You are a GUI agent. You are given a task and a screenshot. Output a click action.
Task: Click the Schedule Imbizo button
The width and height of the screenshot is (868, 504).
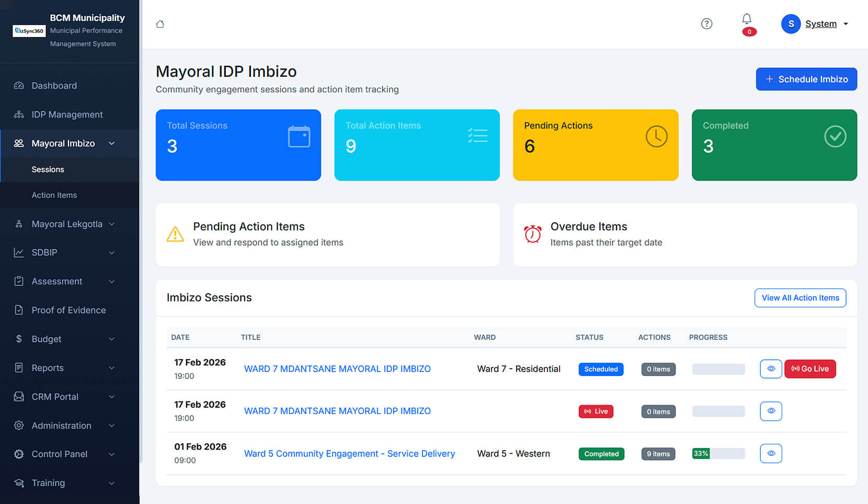point(806,79)
